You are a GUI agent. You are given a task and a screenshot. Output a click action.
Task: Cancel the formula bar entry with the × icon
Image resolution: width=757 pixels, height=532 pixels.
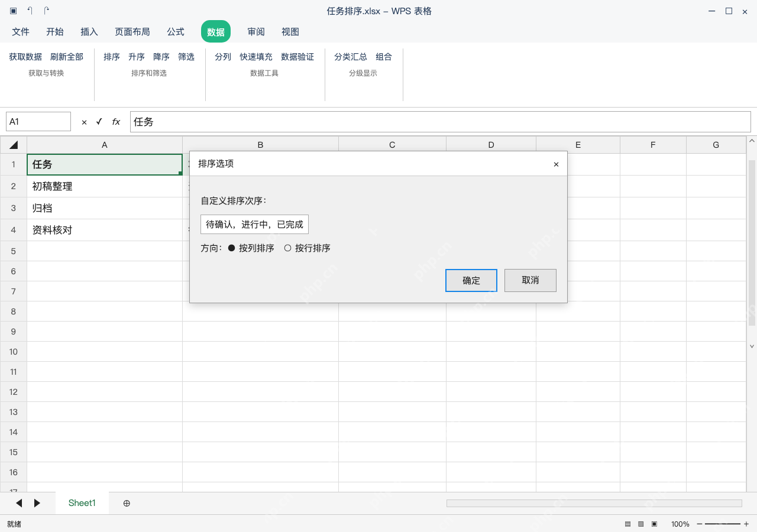point(84,122)
